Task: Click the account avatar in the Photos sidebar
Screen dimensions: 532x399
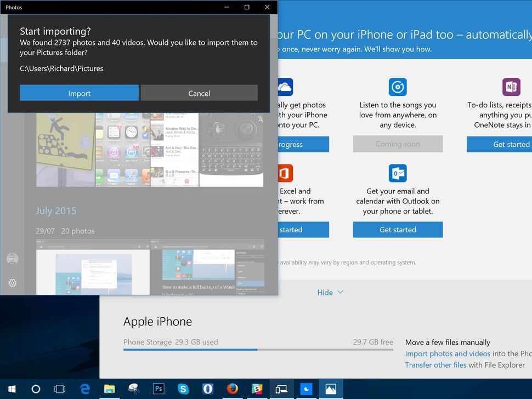Action: pyautogui.click(x=12, y=258)
